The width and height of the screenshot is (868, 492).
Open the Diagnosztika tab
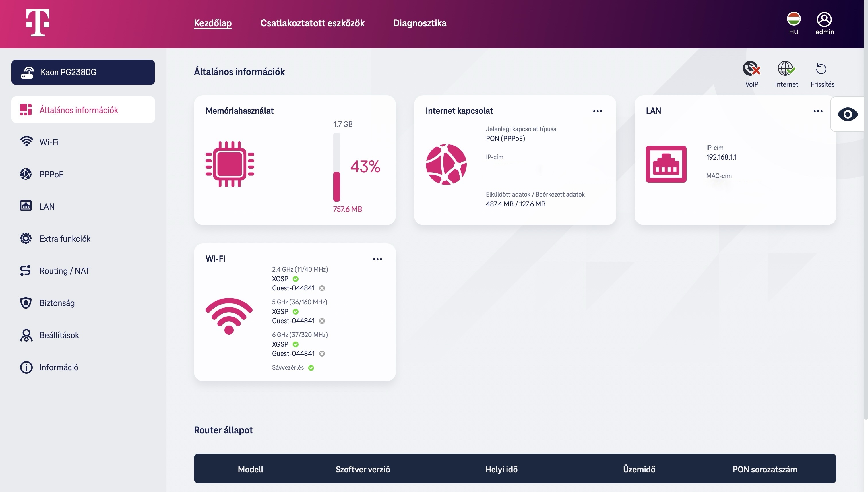click(419, 23)
